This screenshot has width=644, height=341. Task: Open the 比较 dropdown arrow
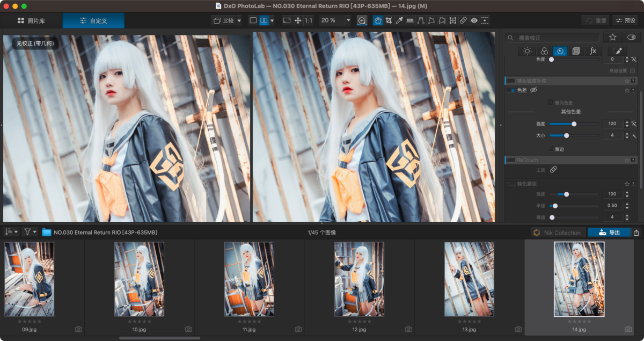click(x=238, y=20)
